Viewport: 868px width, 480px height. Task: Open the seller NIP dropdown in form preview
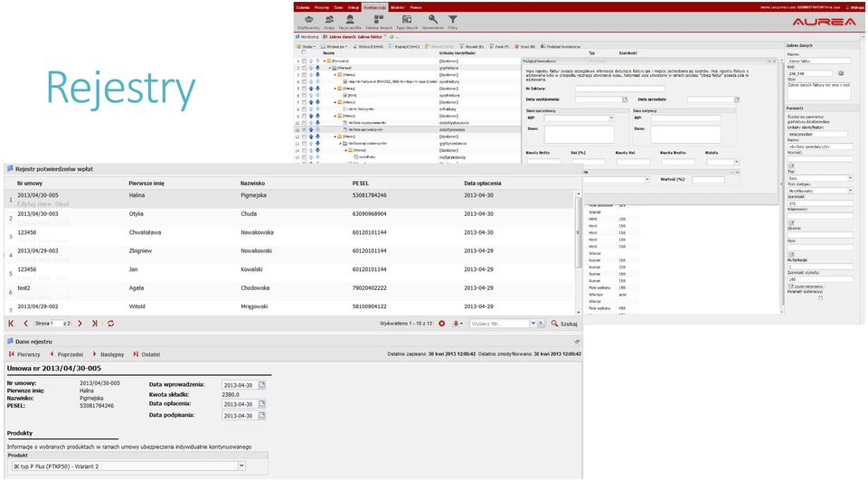click(x=611, y=118)
